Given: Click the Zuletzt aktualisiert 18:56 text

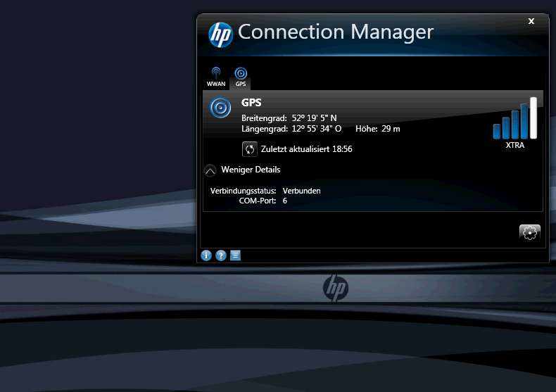Looking at the screenshot, I should [x=307, y=149].
